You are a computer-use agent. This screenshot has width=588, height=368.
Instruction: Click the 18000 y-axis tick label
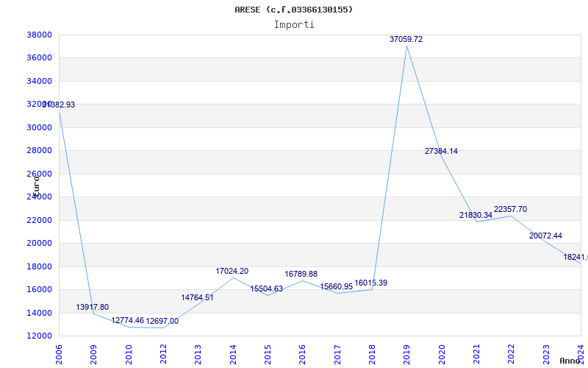[39, 266]
